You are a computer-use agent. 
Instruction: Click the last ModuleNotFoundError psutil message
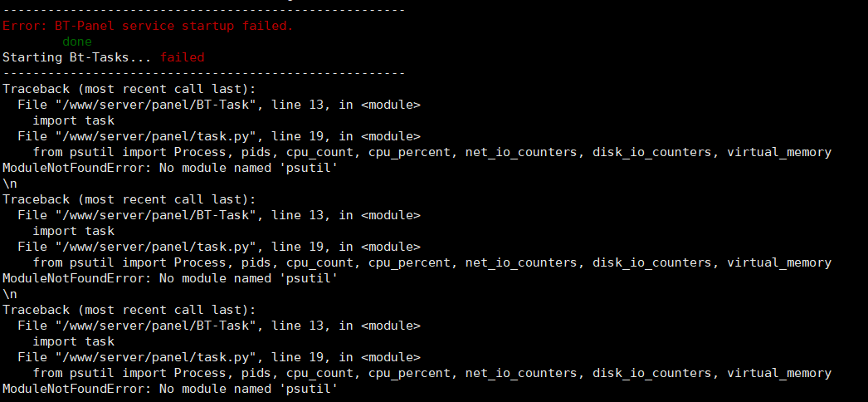click(170, 389)
